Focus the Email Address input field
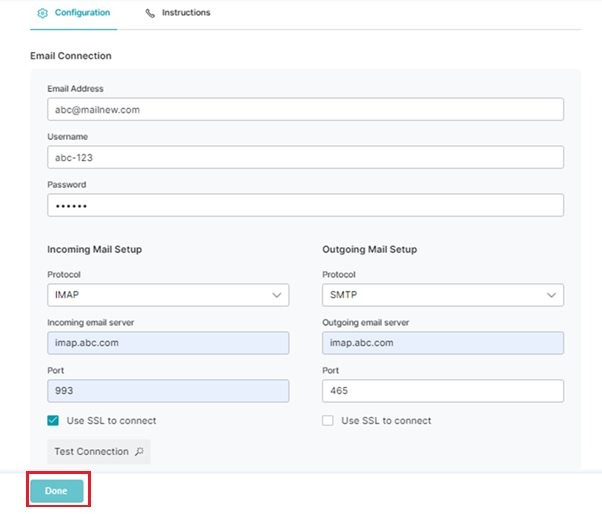 point(306,109)
